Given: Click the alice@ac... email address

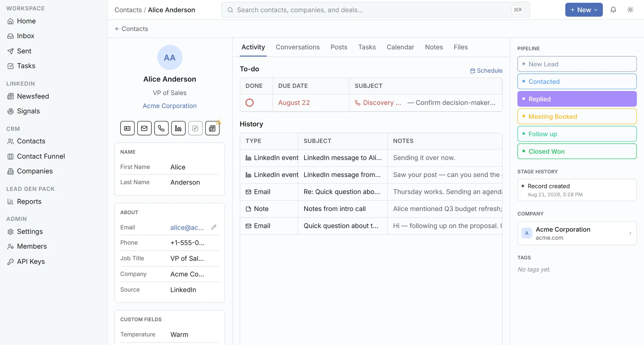Looking at the screenshot, I should point(187,227).
